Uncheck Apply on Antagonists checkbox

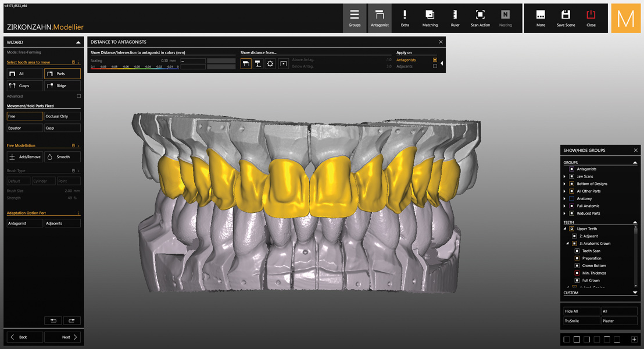[435, 60]
